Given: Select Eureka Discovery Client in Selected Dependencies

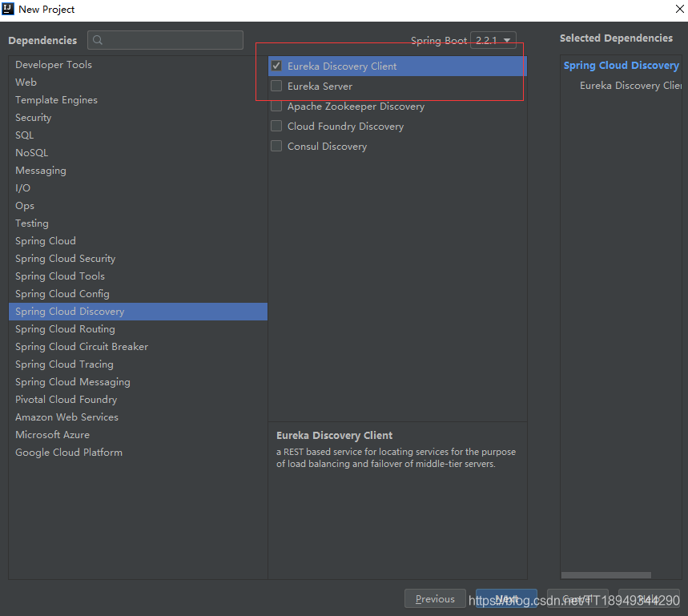Looking at the screenshot, I should pyautogui.click(x=630, y=86).
